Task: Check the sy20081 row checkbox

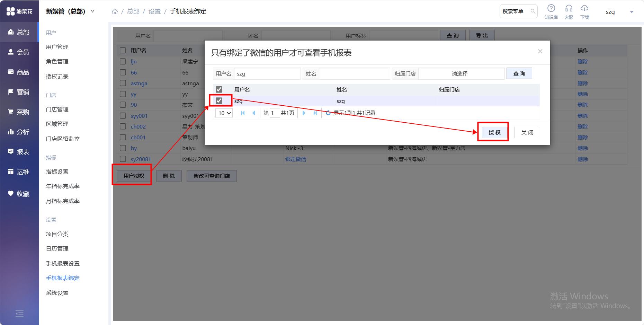Action: (x=123, y=159)
